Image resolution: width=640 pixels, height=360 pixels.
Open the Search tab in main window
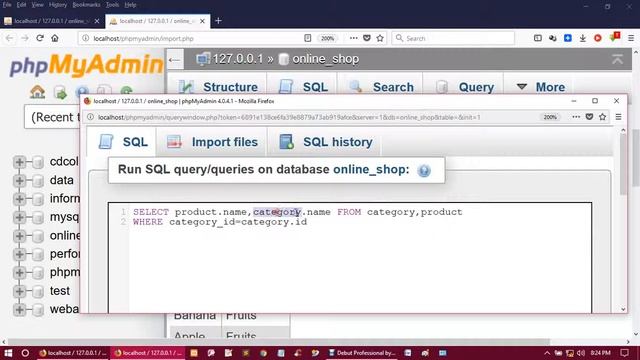tap(381, 87)
